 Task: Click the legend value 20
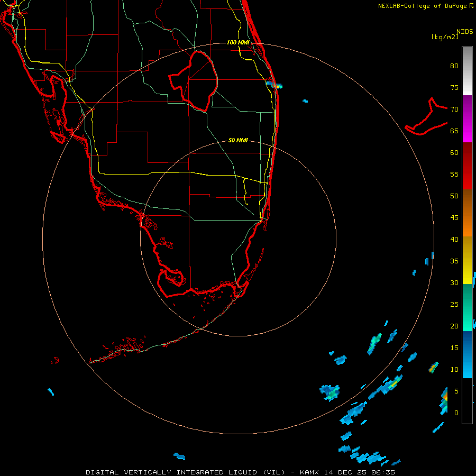454,326
